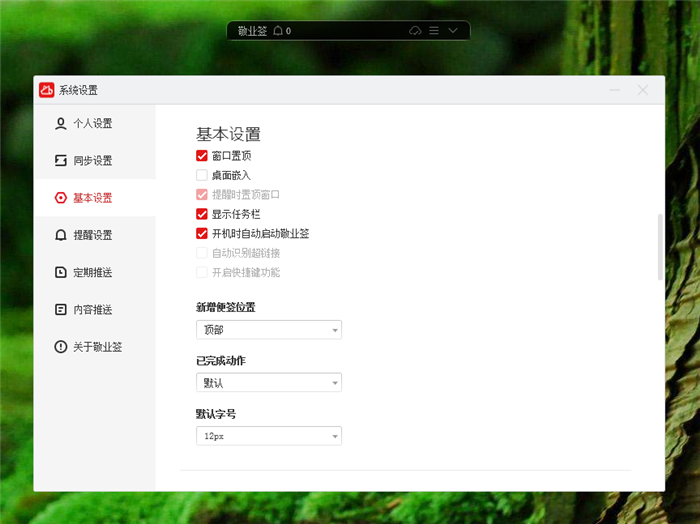Open 定期推送 settings tab
Screen dimensions: 700x524
click(x=95, y=272)
